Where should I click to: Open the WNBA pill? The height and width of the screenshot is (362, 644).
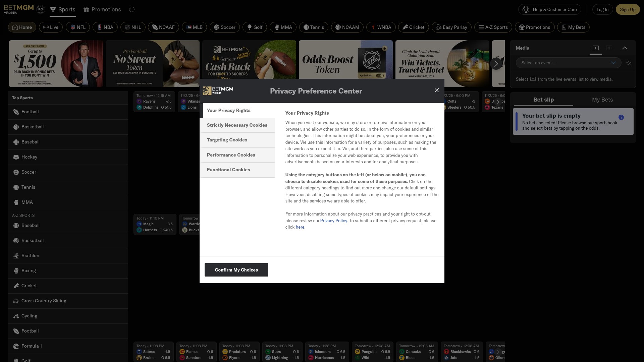[381, 27]
